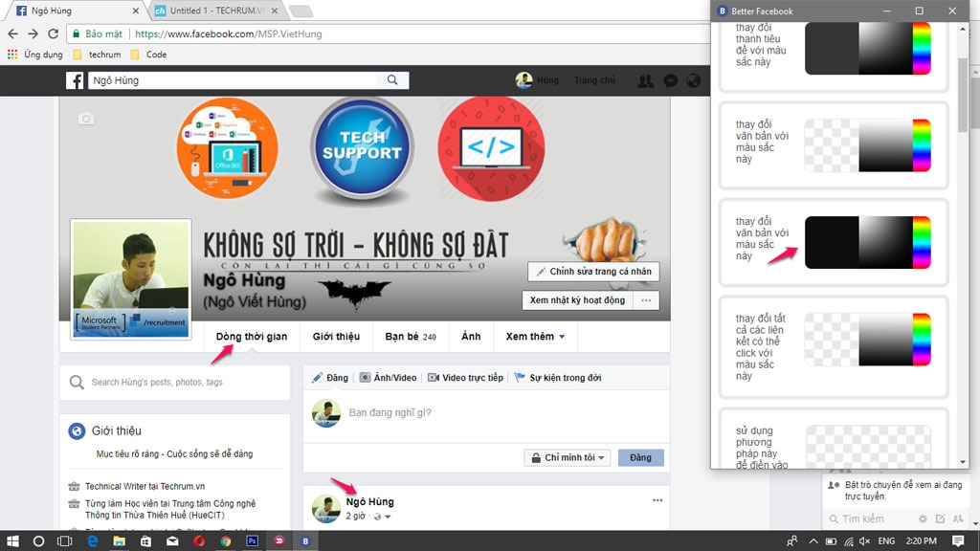
Task: Click the Ngô Hùng post author name
Action: [x=370, y=501]
